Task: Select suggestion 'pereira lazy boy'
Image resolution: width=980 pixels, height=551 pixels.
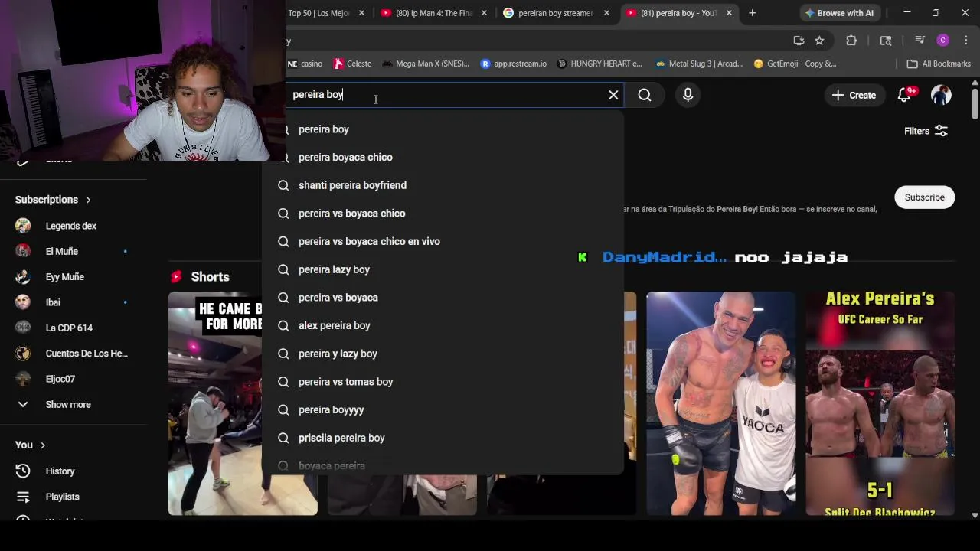Action: 443,269
